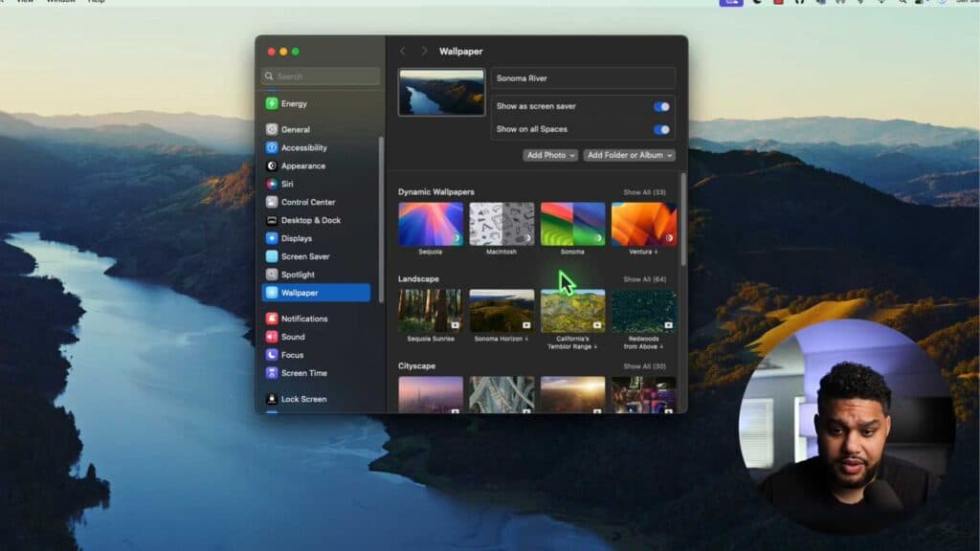Open Control Center settings icon
The height and width of the screenshot is (551, 980).
point(271,202)
